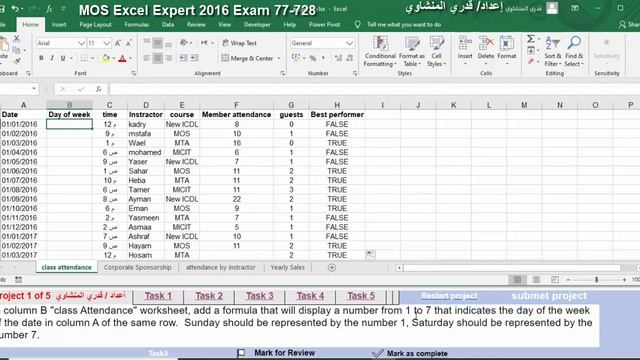
Task: Open the Formulas ribbon tab
Action: coord(137,24)
